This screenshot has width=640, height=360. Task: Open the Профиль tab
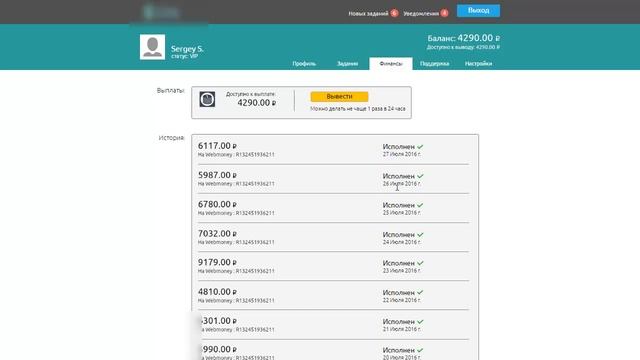point(304,64)
